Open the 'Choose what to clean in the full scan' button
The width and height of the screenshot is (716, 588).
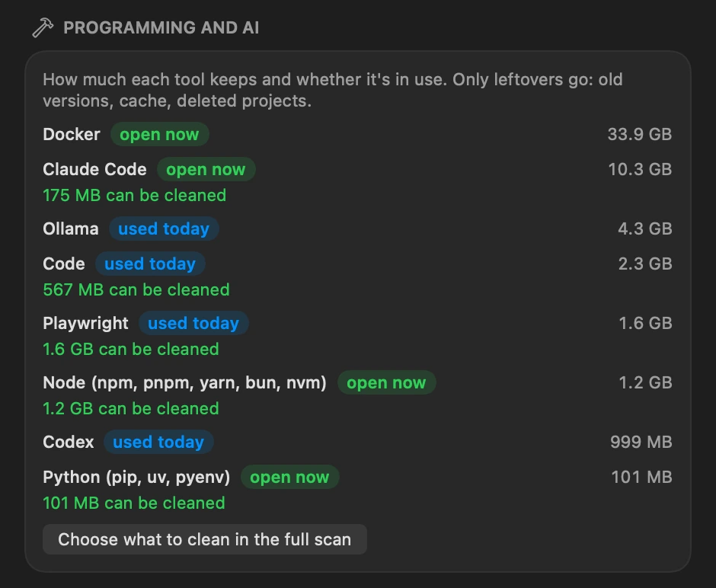(205, 539)
